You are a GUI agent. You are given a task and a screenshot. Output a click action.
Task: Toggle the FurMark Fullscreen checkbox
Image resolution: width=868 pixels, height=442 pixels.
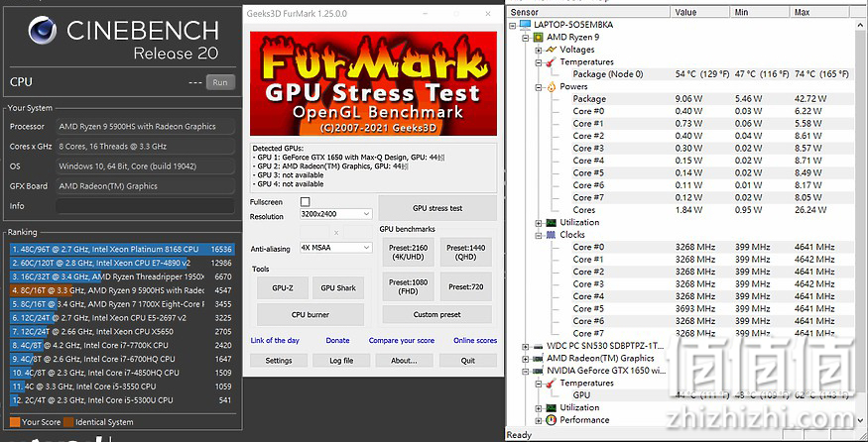tap(305, 202)
